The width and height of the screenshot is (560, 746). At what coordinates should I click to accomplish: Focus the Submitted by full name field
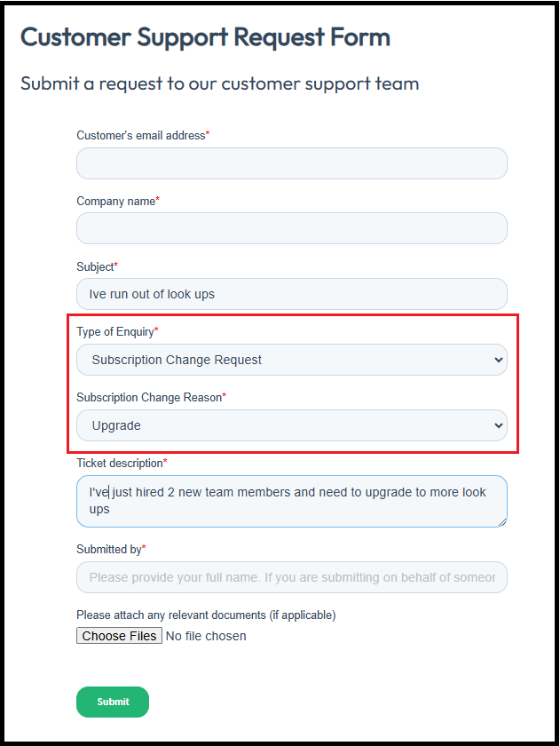pos(292,577)
